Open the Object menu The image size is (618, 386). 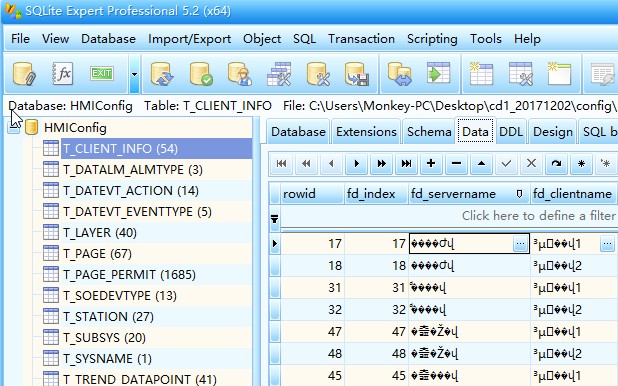262,39
